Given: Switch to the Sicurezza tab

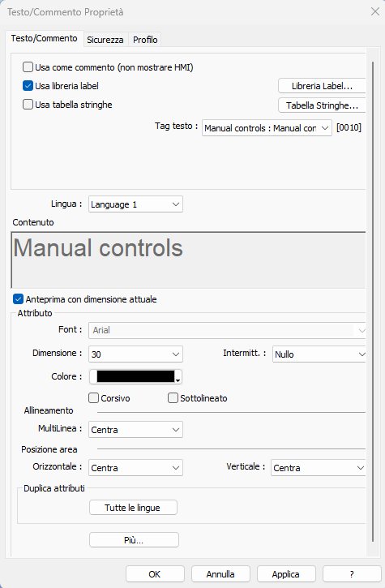Looking at the screenshot, I should tap(105, 40).
